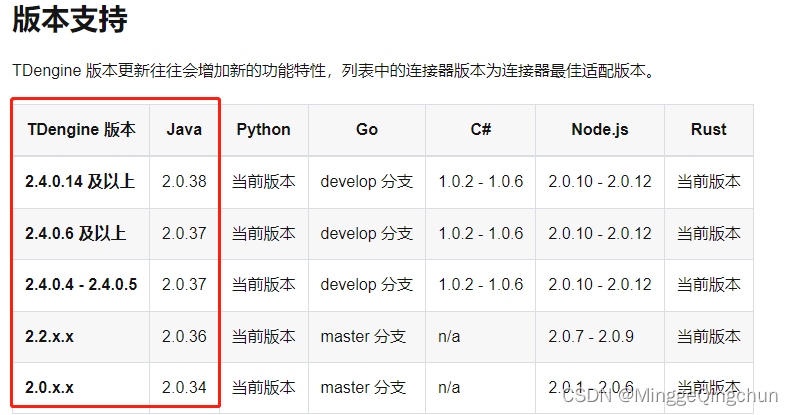Click Node.js 2.0.10 - 2.0.12 in 2.4.0.6 row
Viewport: 793px width, 415px height.
click(x=600, y=233)
